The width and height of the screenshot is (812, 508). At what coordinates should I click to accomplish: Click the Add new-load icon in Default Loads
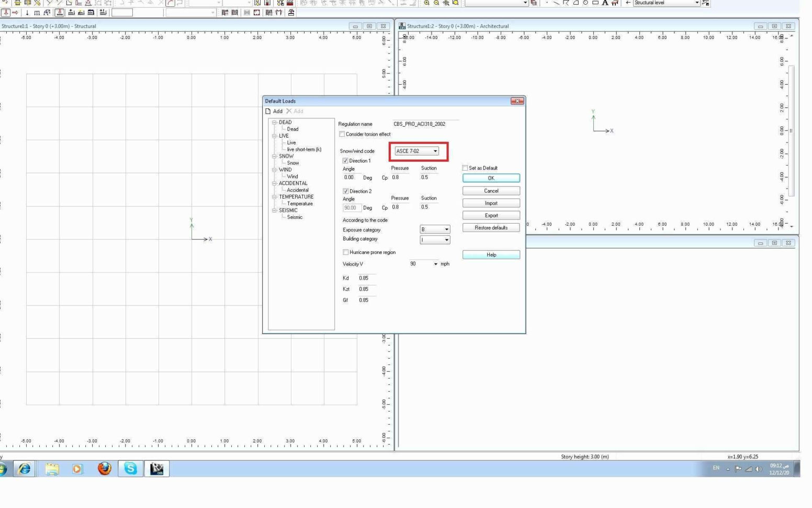coord(269,111)
